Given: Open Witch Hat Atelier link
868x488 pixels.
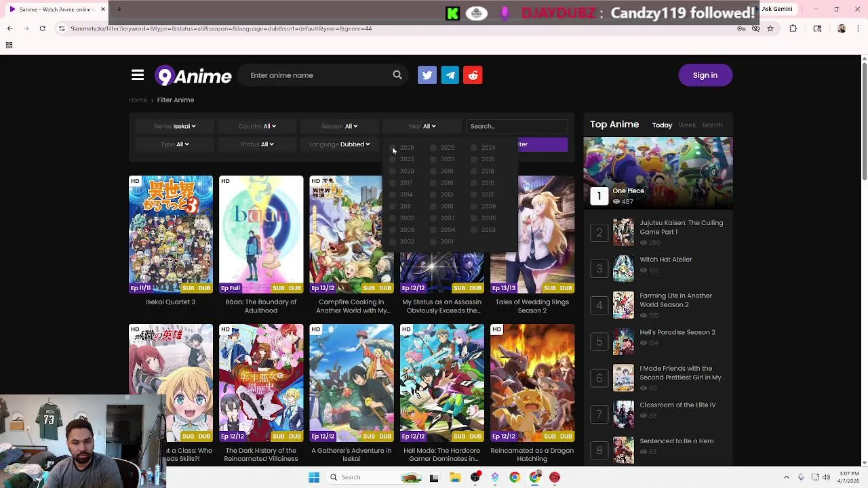Looking at the screenshot, I should [x=666, y=260].
